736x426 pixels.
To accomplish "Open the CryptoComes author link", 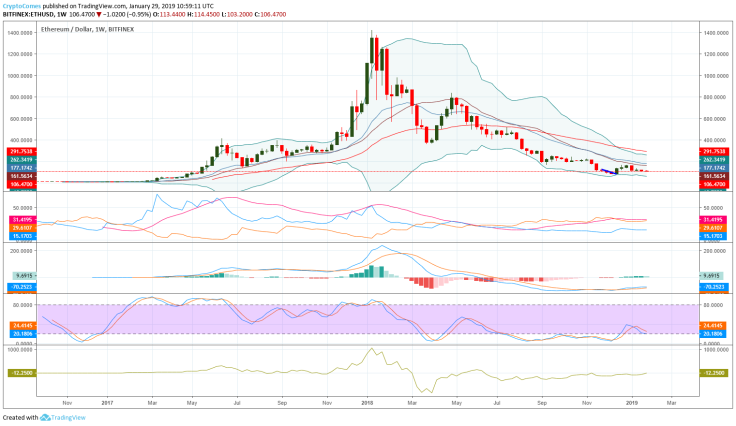I will [x=22, y=6].
